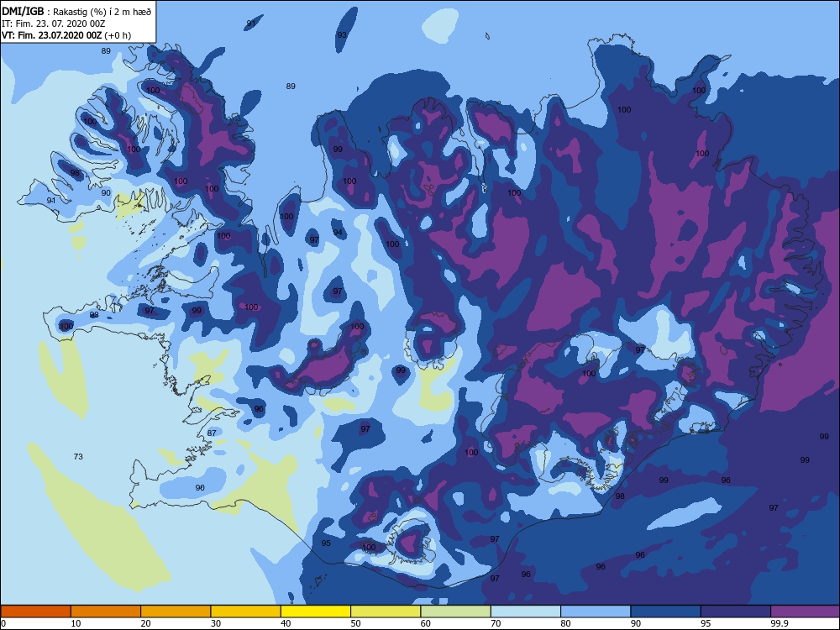Click the pale green 60–70 legend swatch
Screen dimensions: 840x630
[456, 612]
